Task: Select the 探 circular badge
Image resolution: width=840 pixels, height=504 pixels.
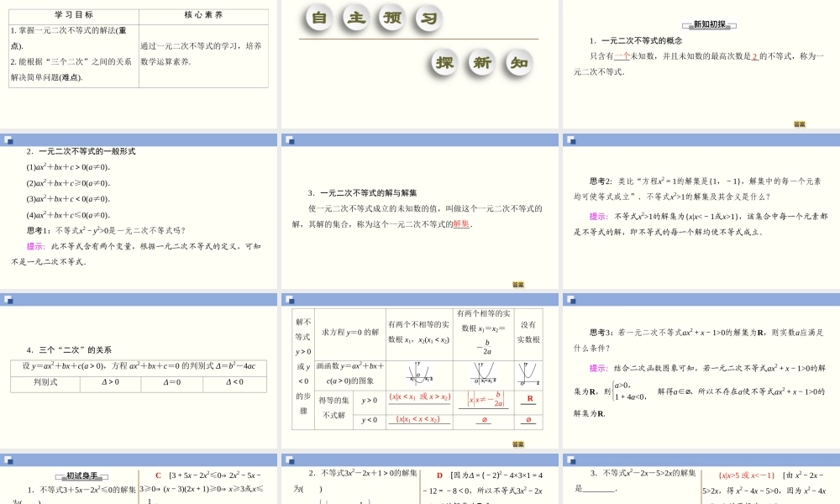Action: point(443,62)
